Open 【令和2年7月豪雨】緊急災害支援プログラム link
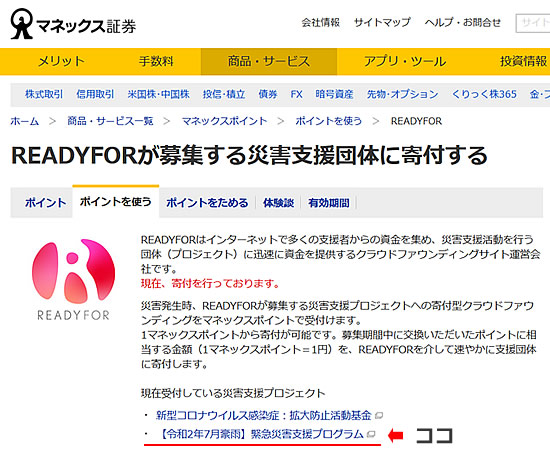Image resolution: width=550 pixels, height=460 pixels. 260,434
